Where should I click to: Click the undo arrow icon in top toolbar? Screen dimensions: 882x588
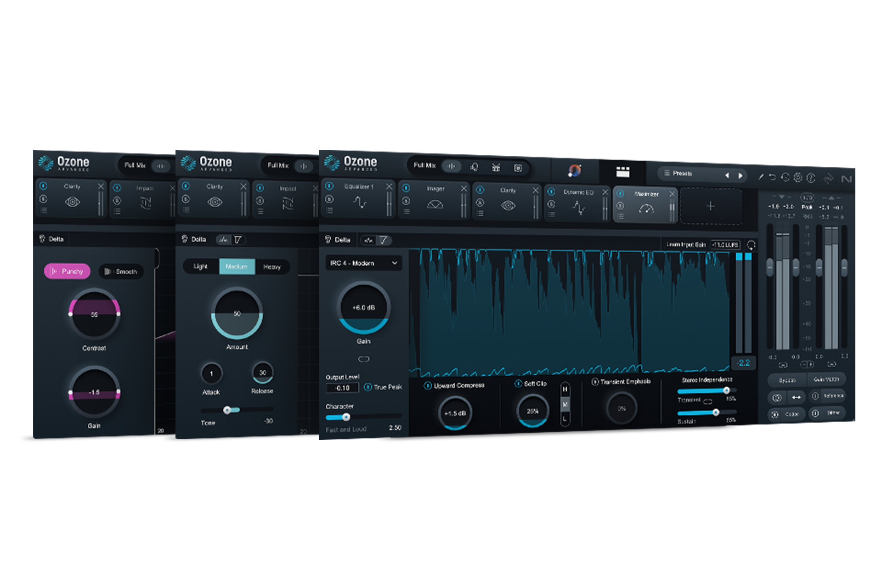coord(772,177)
